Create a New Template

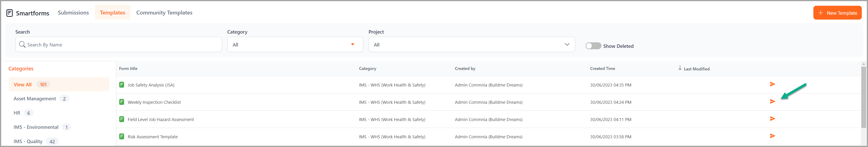coord(837,13)
